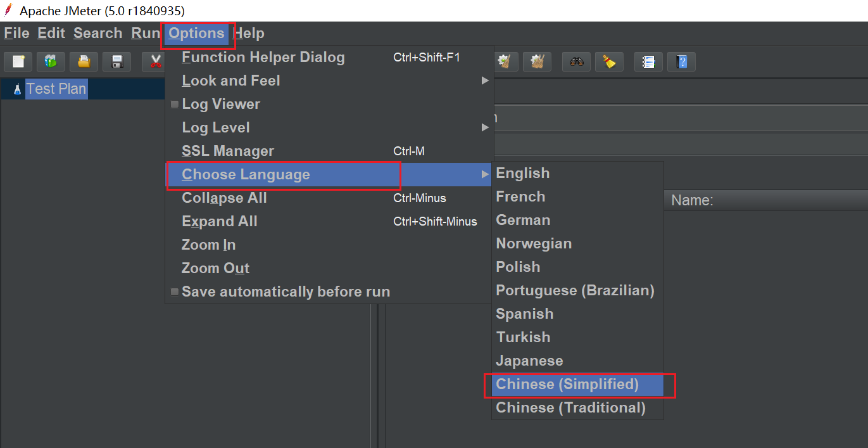Open the Run menu

[x=145, y=33]
